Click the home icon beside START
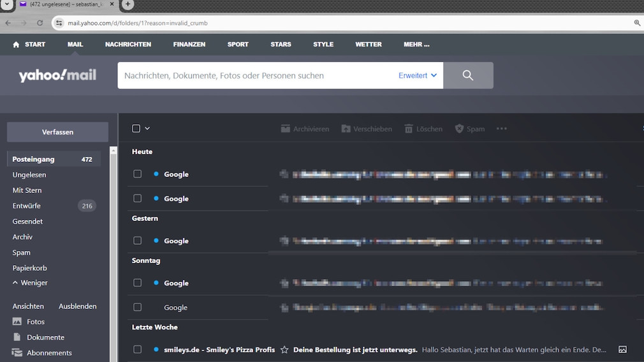The height and width of the screenshot is (362, 644). click(16, 45)
